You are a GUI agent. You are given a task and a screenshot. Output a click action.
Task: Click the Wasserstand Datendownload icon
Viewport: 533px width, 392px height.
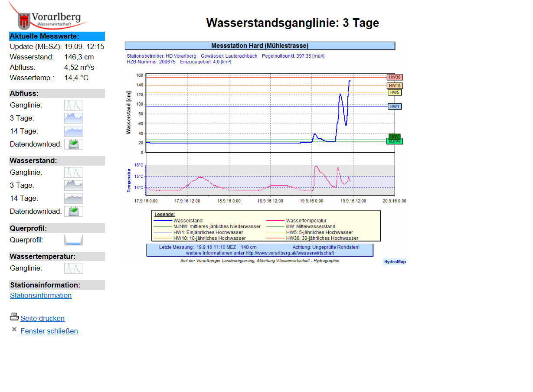[x=74, y=211]
